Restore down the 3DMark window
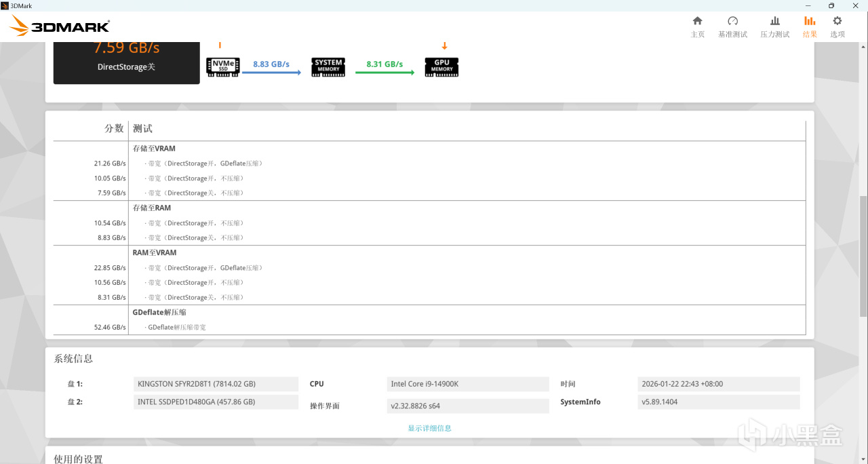The width and height of the screenshot is (868, 464). (831, 5)
